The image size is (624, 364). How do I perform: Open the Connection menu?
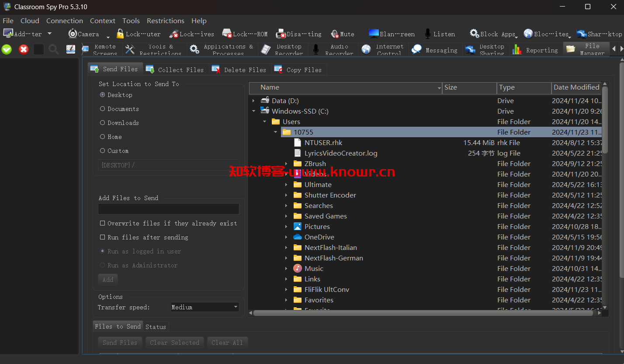pyautogui.click(x=65, y=21)
